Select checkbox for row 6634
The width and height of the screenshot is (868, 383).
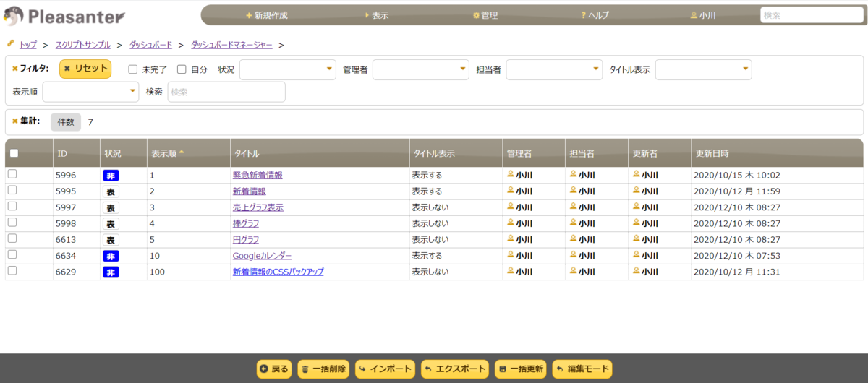12,255
